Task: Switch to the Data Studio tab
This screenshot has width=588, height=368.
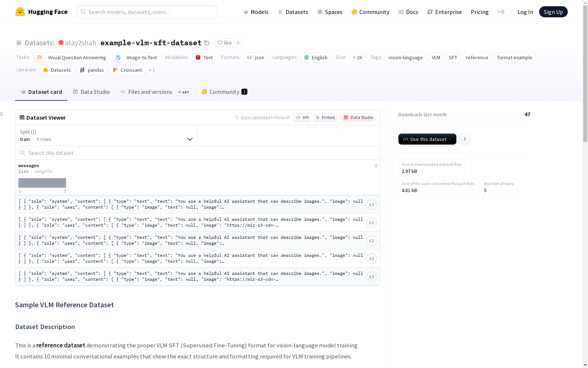Action: click(91, 92)
